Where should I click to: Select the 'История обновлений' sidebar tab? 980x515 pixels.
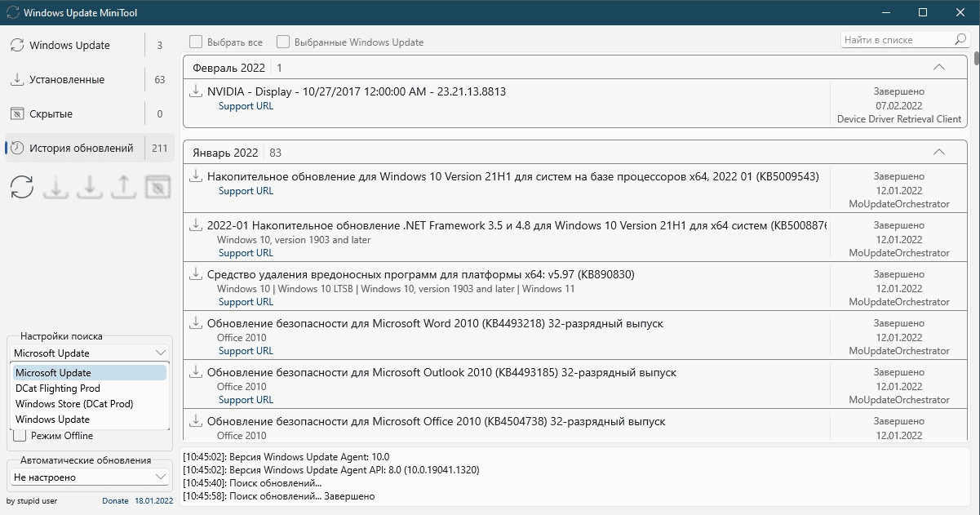pos(90,148)
